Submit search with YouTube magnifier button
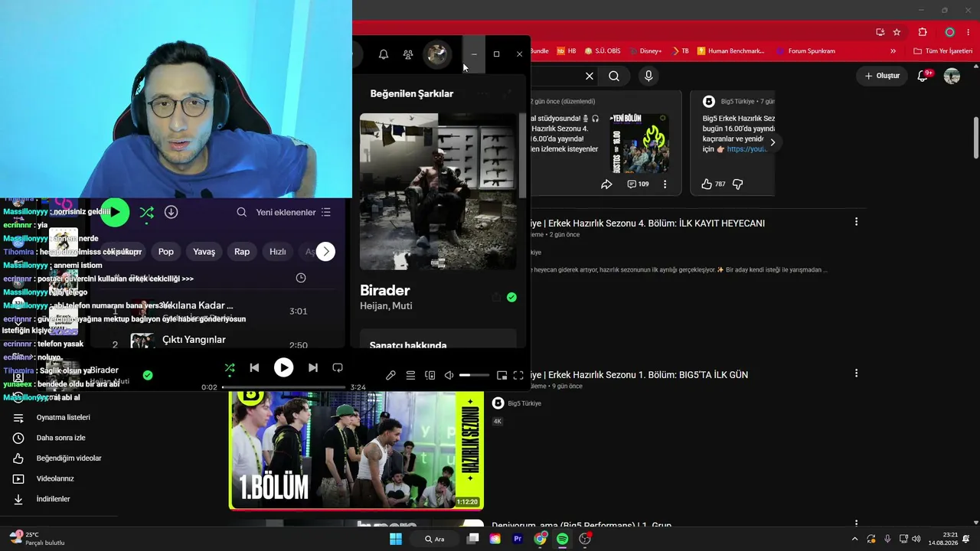This screenshot has height=551, width=980. (x=614, y=76)
